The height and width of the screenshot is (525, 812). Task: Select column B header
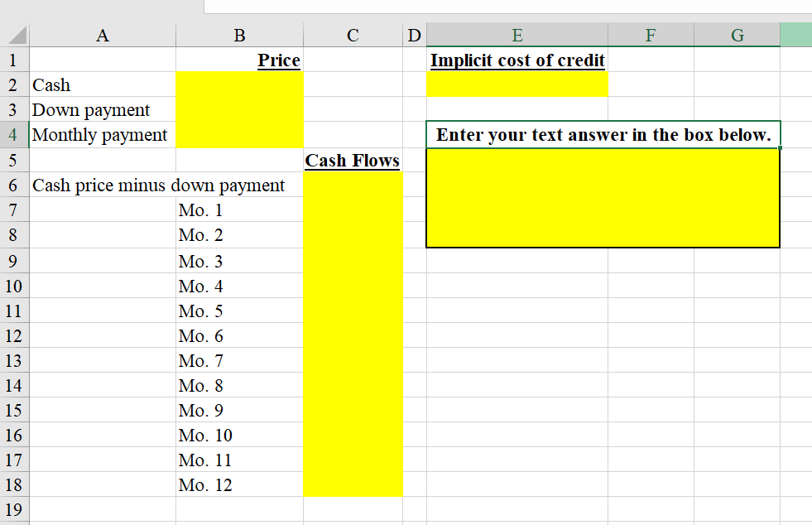(239, 35)
